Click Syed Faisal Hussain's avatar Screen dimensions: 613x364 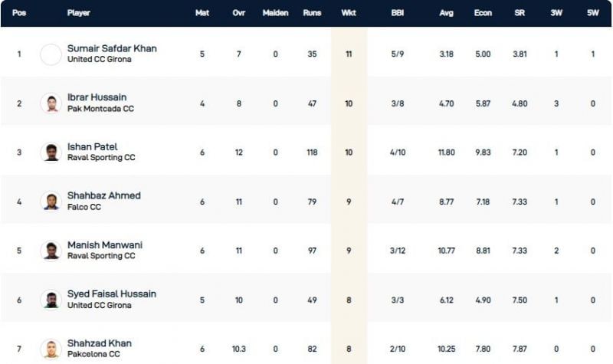[51, 299]
